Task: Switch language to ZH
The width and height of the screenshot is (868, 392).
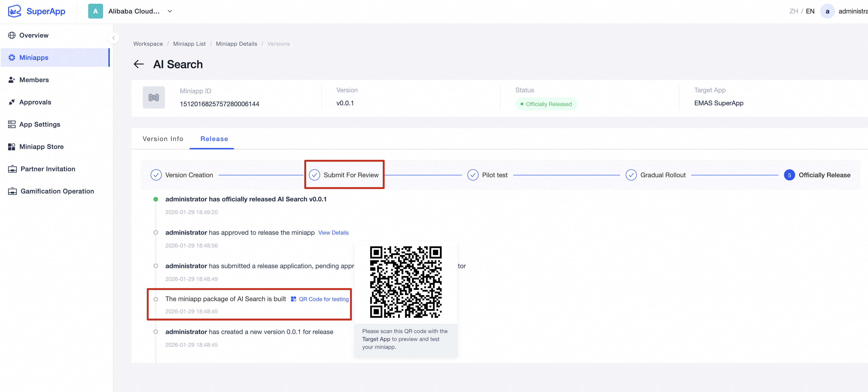Action: (x=794, y=11)
